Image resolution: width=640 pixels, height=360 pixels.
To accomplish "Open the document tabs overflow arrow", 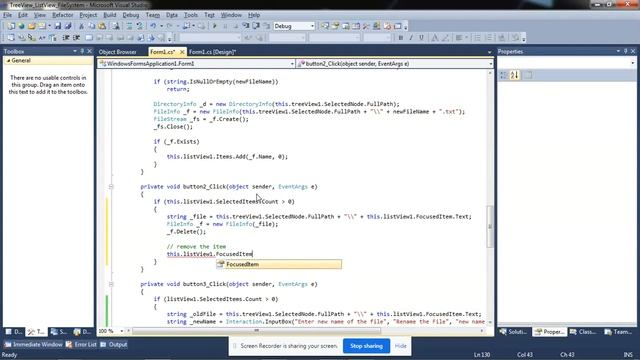I will (489, 52).
